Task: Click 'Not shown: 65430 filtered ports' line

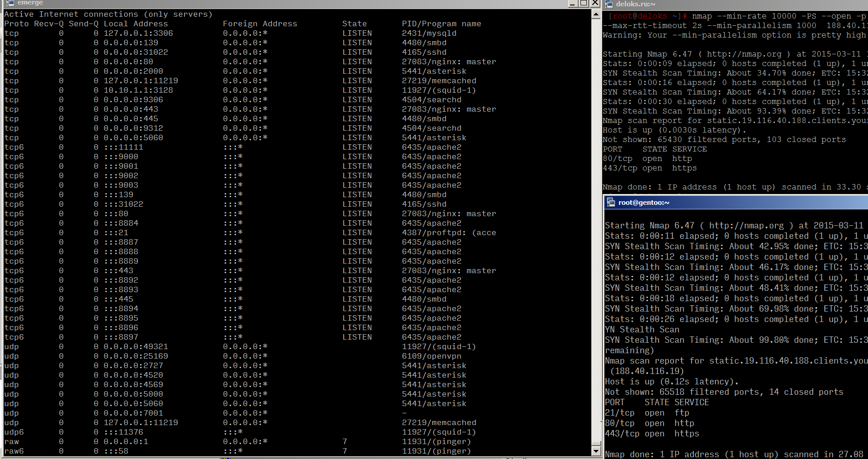Action: coord(724,139)
